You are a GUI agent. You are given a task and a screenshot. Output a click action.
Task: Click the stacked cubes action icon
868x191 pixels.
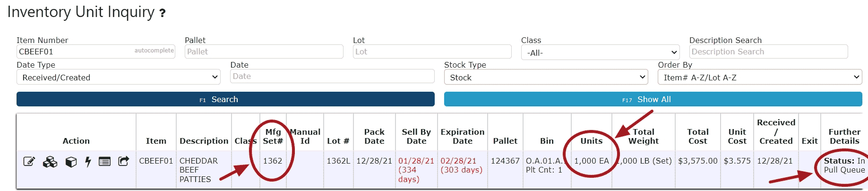(x=50, y=162)
